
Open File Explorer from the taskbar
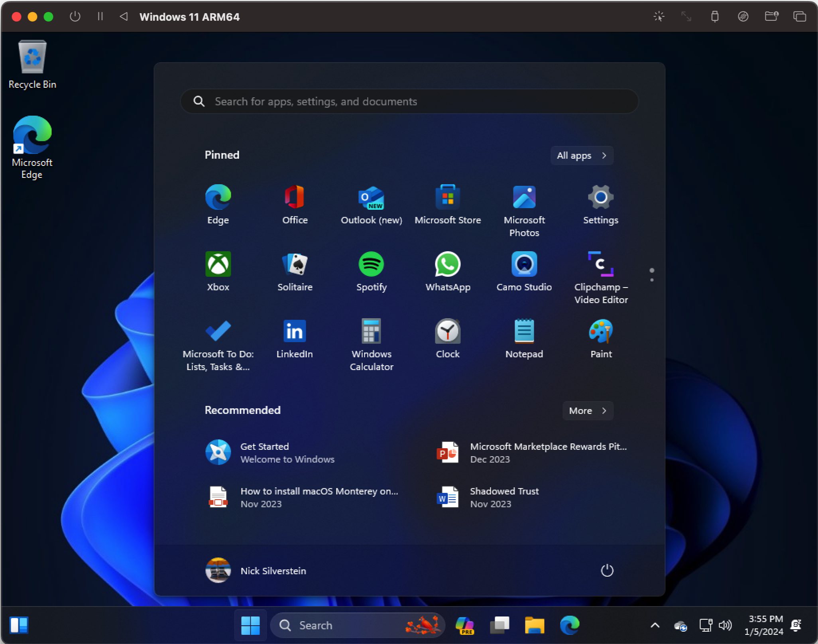click(535, 625)
